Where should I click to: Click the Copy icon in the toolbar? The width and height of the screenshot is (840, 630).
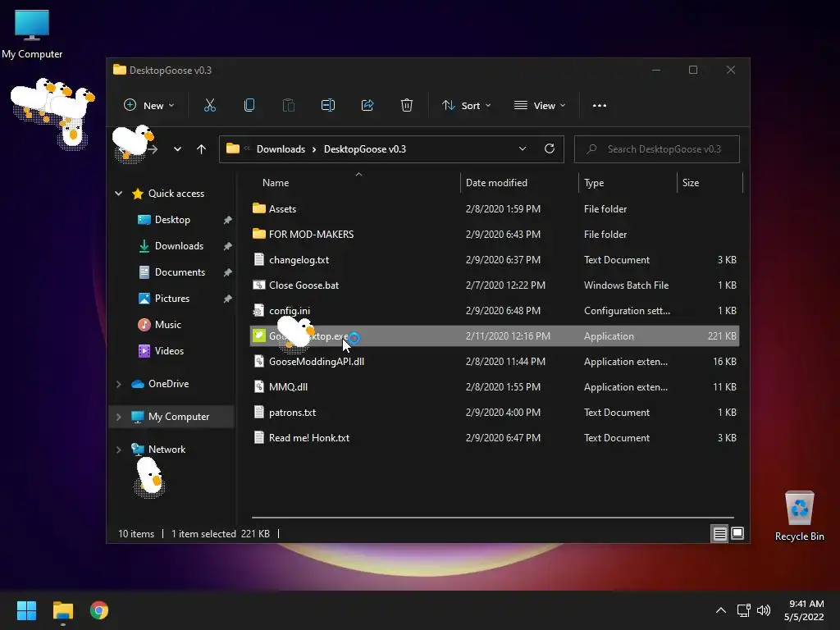(249, 106)
